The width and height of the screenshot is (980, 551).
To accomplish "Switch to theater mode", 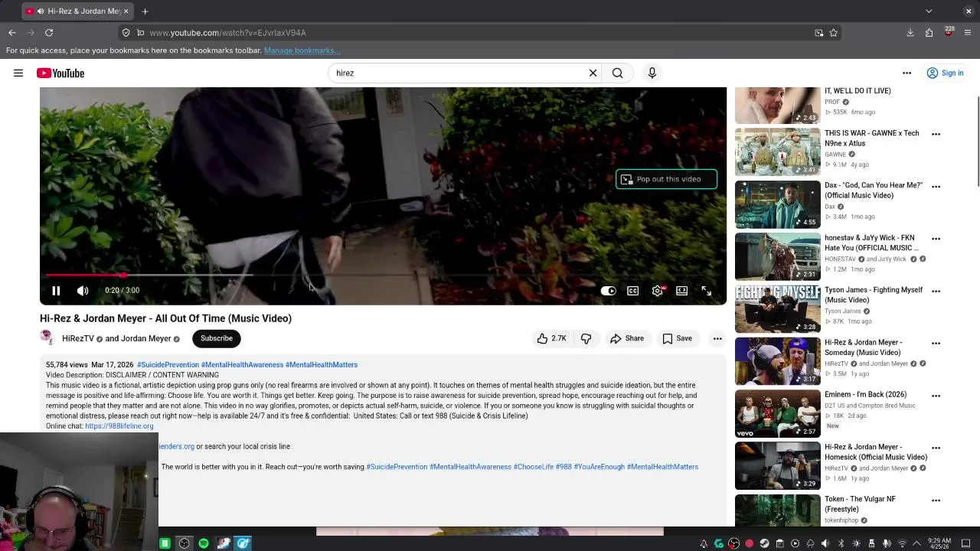I will pyautogui.click(x=682, y=291).
